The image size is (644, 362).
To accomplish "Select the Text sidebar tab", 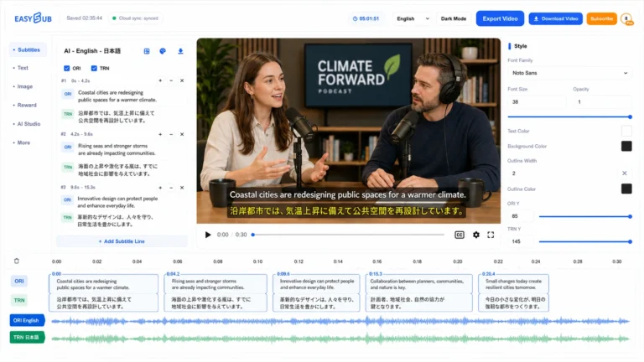I will (x=23, y=68).
